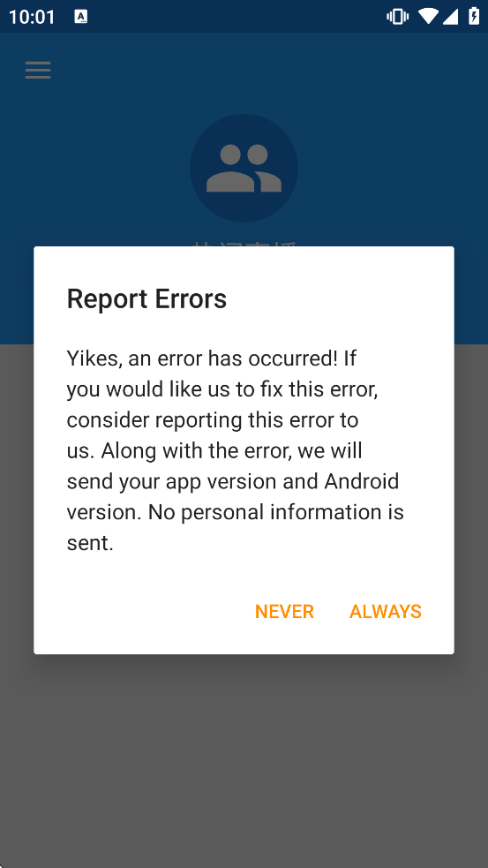This screenshot has height=868, width=488.
Task: Tap the group people avatar icon
Action: [244, 168]
